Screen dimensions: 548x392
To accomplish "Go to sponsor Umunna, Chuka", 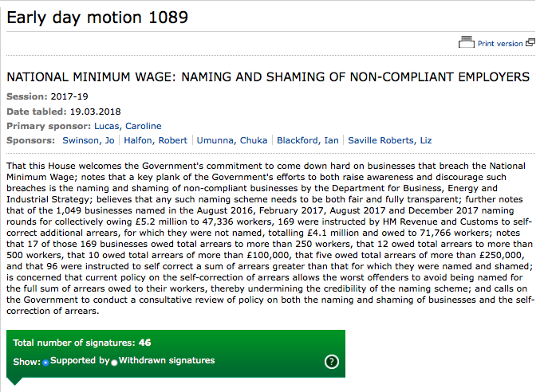I will tap(232, 140).
